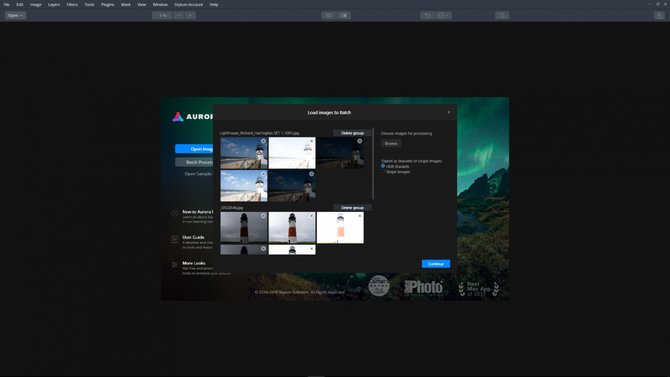Image resolution: width=670 pixels, height=377 pixels.
Task: Click Delete group for the Lighthouse set
Action: click(x=353, y=133)
